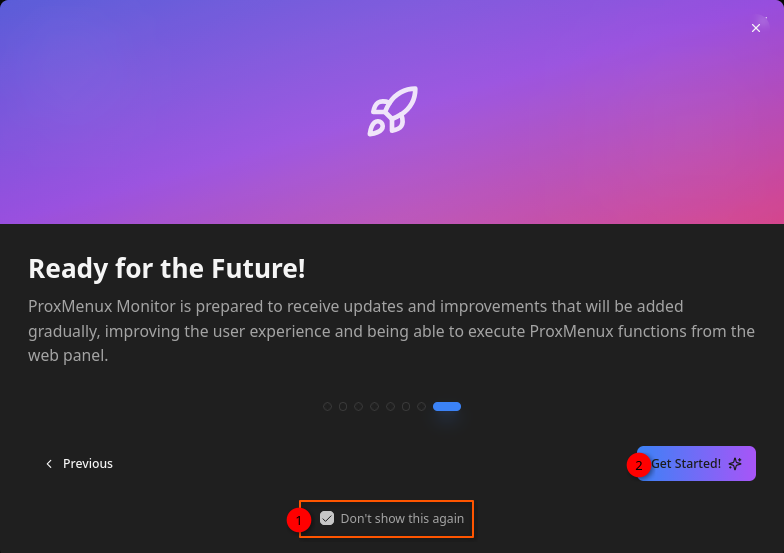Open the fourth slide via its dot
This screenshot has width=784, height=553.
(x=374, y=407)
